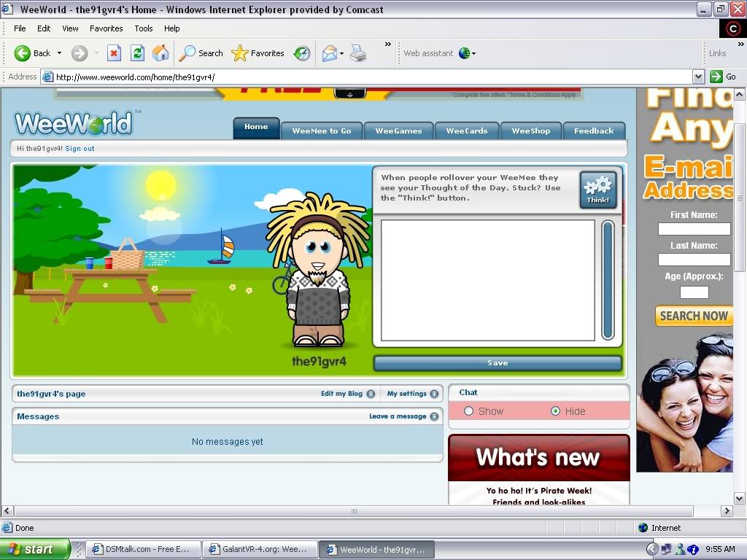
Task: Click the Thought of the Day scrollbar
Action: click(x=608, y=280)
